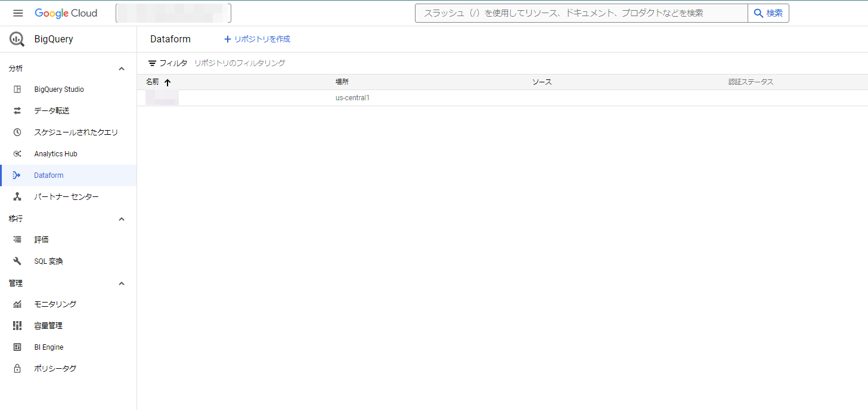
Task: Click the 容量管理 bar icon
Action: (x=17, y=325)
